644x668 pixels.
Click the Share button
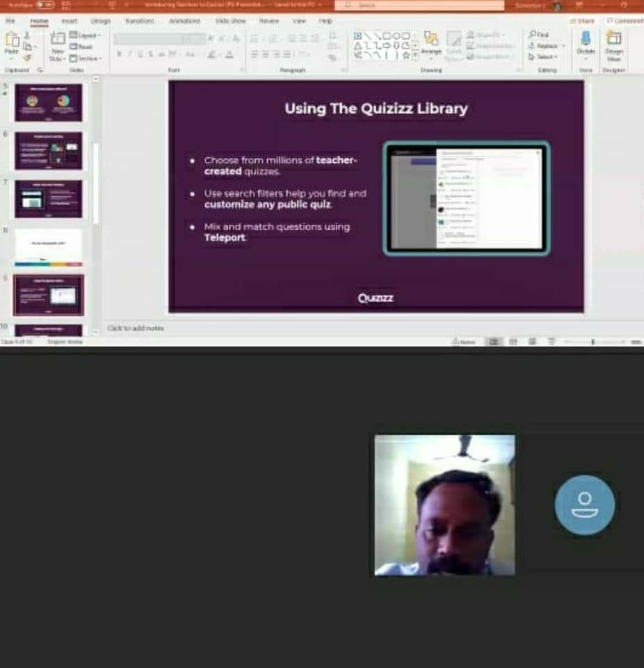(x=582, y=21)
